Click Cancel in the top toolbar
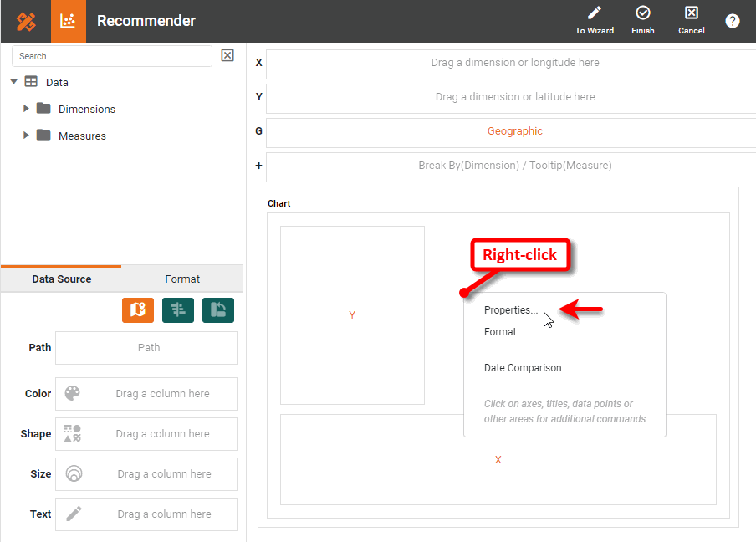Image resolution: width=756 pixels, height=542 pixels. point(692,21)
